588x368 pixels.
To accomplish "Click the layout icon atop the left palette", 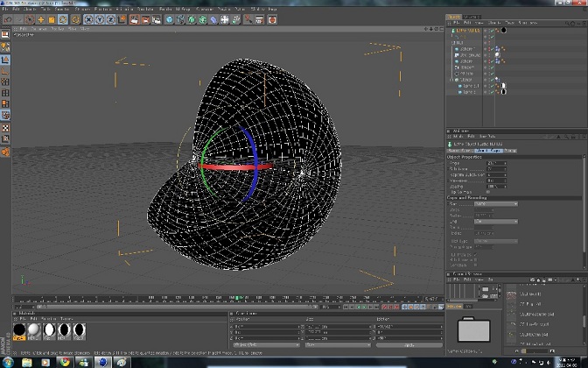I will click(x=5, y=35).
